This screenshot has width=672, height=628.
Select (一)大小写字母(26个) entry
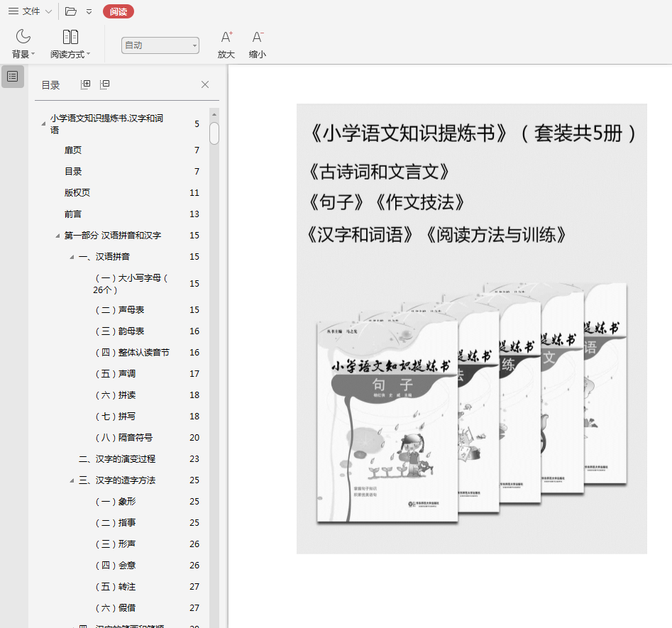click(131, 284)
